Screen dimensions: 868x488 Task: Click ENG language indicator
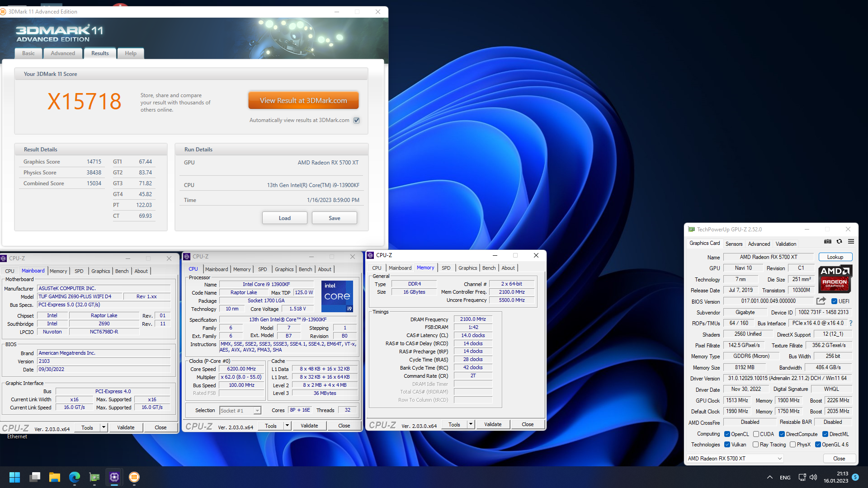point(785,478)
